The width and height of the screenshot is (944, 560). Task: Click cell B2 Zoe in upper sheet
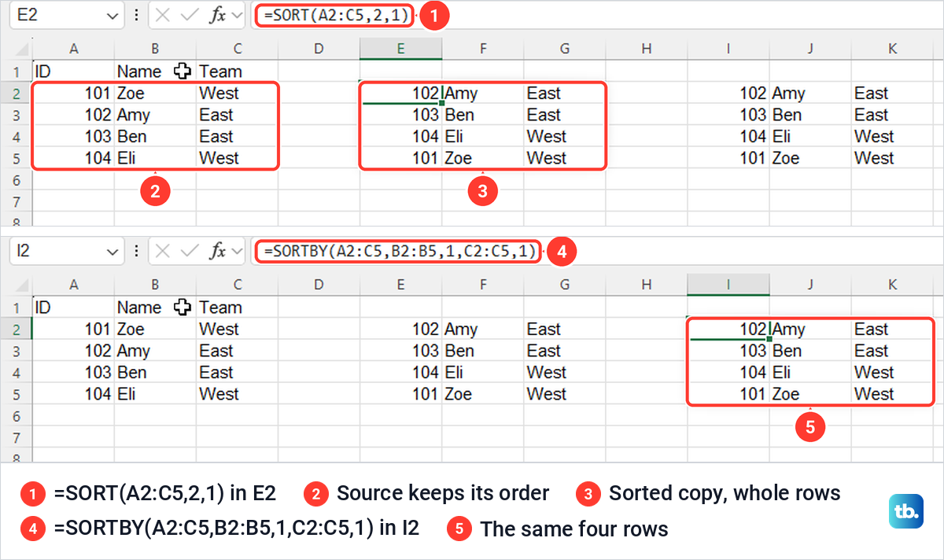(155, 93)
